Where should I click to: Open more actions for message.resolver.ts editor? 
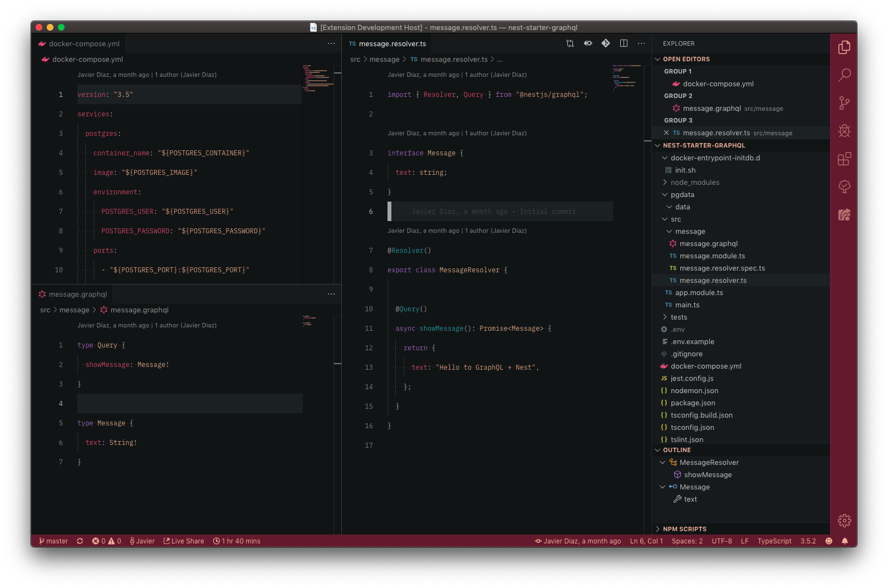coord(641,43)
